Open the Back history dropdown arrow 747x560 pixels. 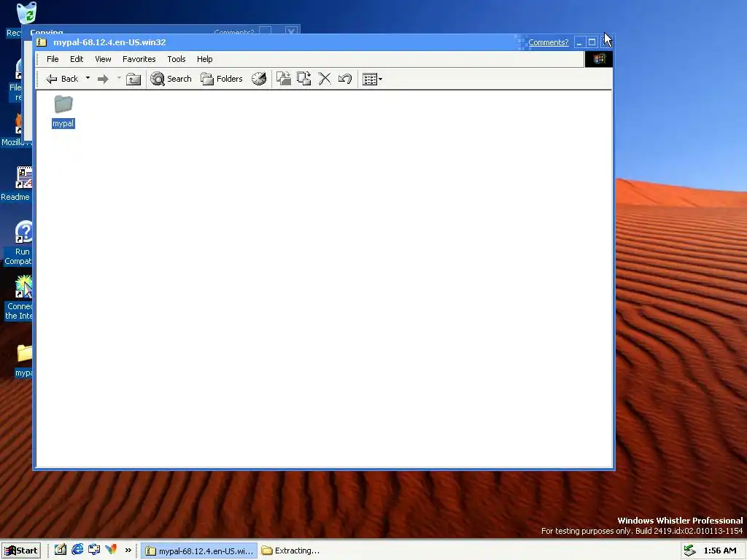pos(88,78)
